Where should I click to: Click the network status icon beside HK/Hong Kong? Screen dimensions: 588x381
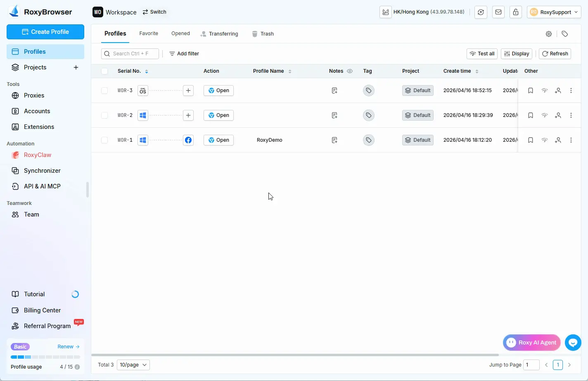click(385, 12)
